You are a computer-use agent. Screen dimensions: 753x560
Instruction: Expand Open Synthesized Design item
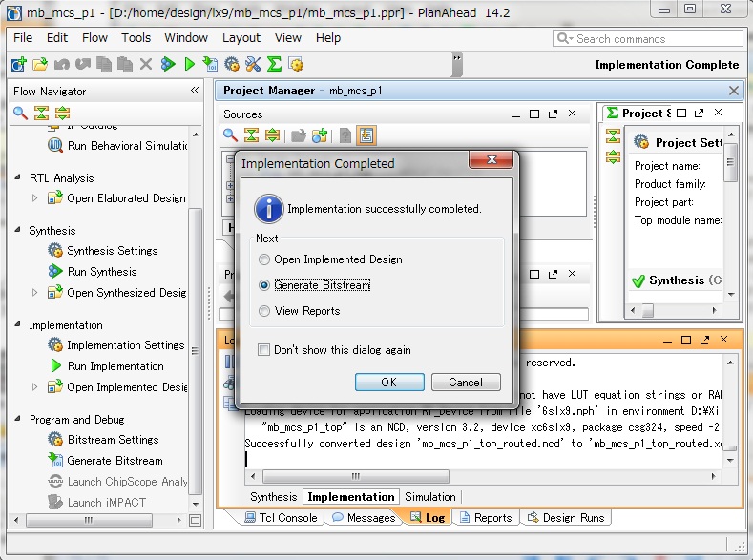tap(34, 292)
